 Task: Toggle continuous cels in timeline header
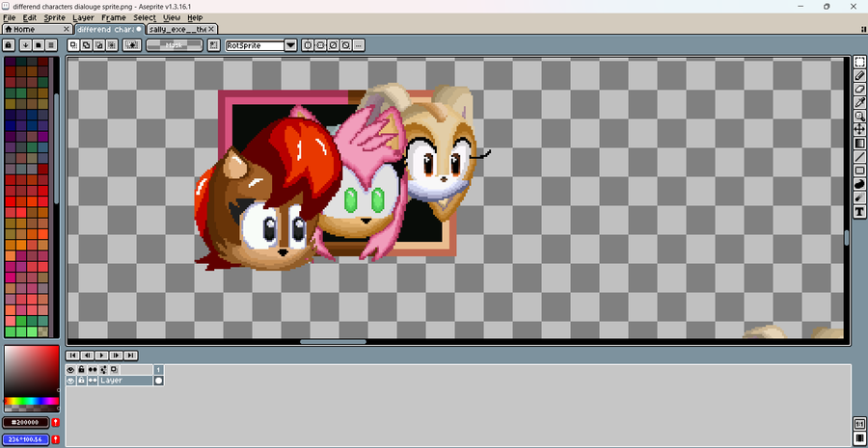93,369
